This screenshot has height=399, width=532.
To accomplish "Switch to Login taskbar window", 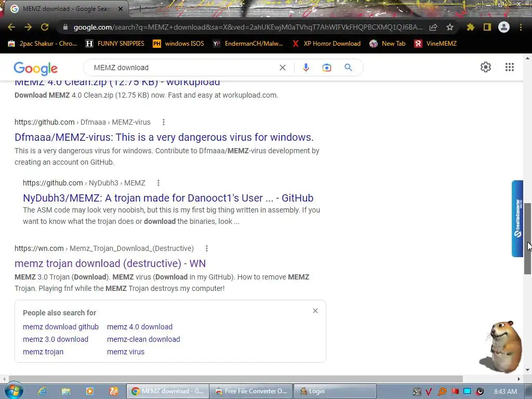I will [x=335, y=391].
